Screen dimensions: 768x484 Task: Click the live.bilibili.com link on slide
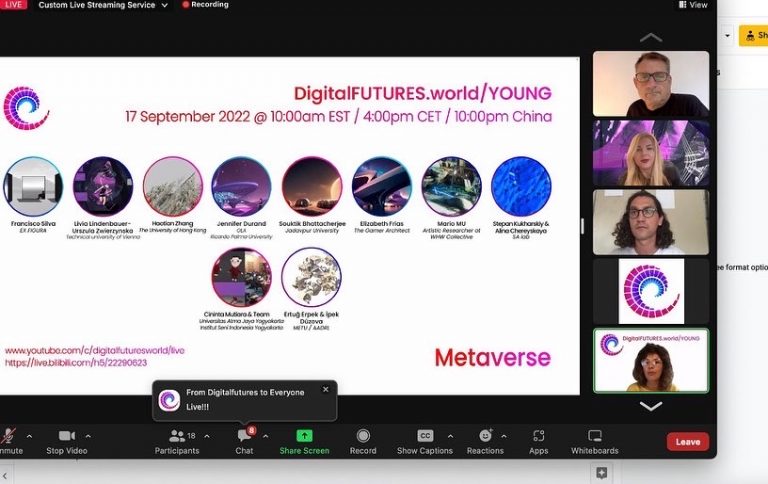point(76,363)
